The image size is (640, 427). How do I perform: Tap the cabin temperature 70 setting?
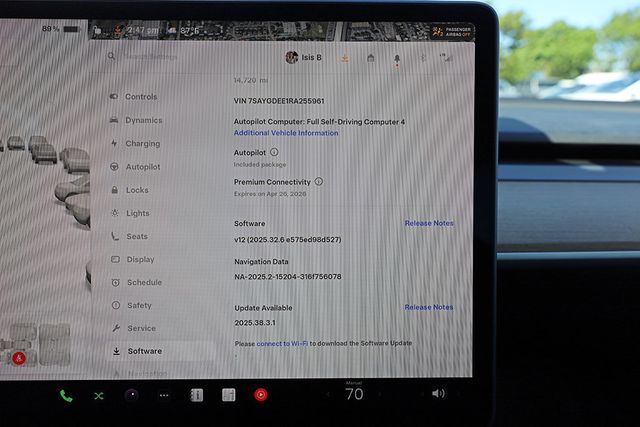354,394
